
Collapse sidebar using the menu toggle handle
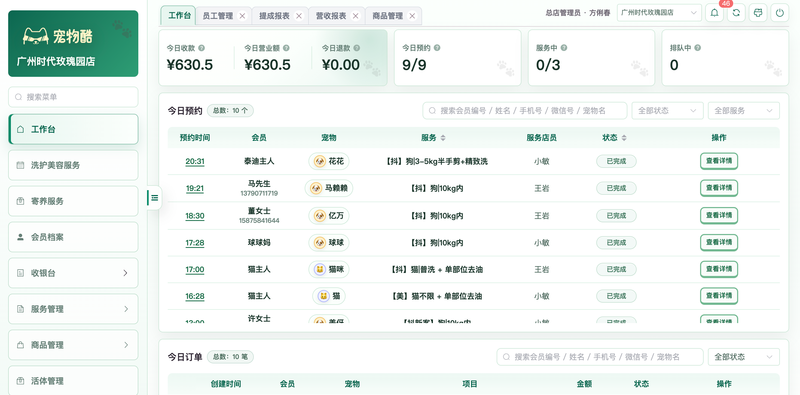click(154, 198)
